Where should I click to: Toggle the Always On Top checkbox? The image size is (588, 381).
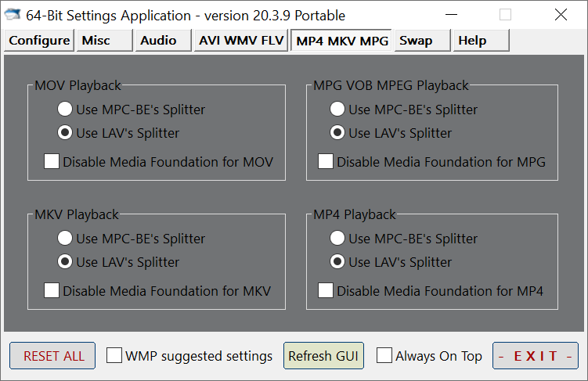(x=384, y=356)
